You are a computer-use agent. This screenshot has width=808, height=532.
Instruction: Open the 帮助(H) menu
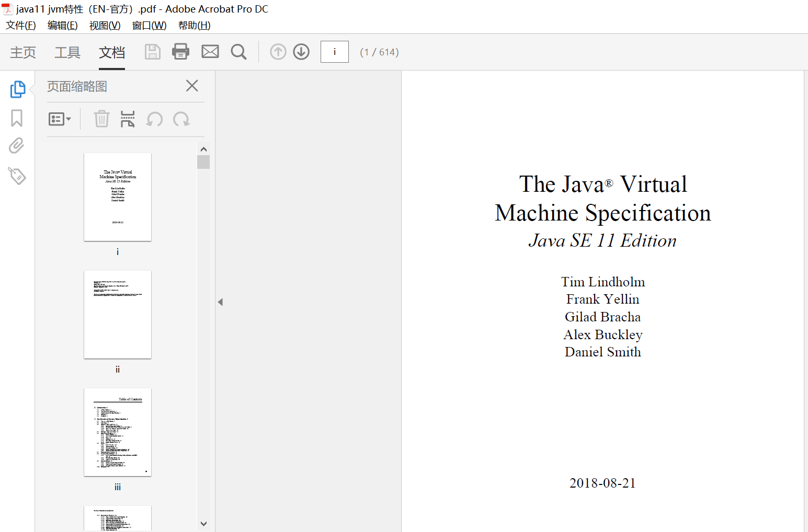click(195, 26)
